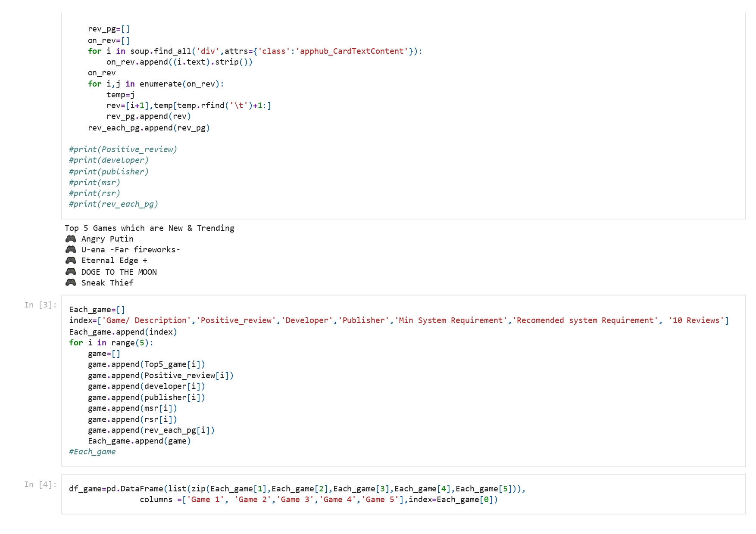Click the 'temp=j' code line

click(x=121, y=95)
